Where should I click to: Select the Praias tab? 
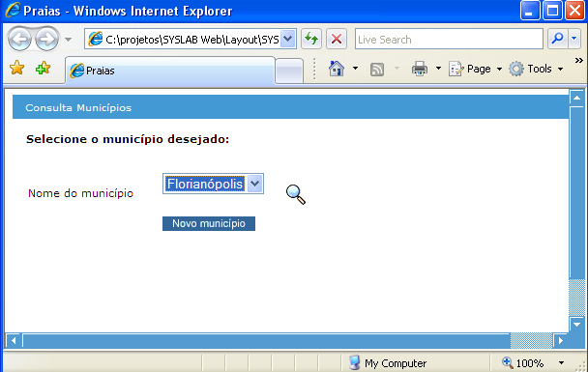click(170, 71)
